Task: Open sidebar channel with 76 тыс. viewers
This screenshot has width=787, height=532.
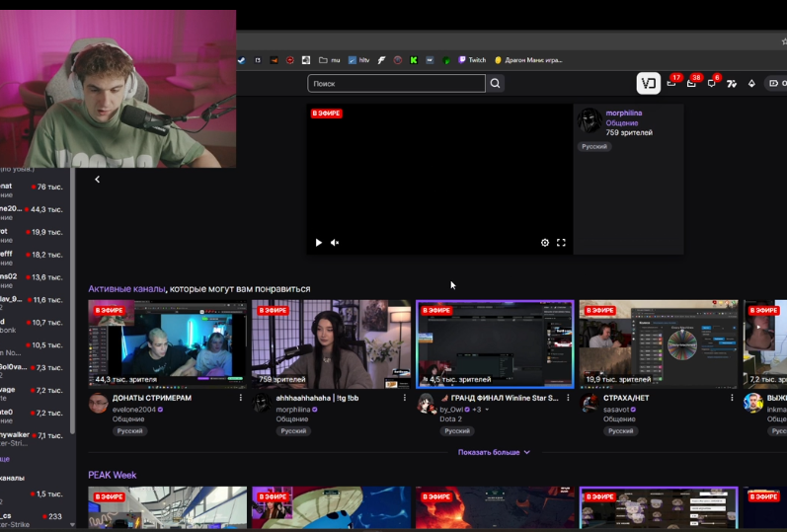Action: 33,190
